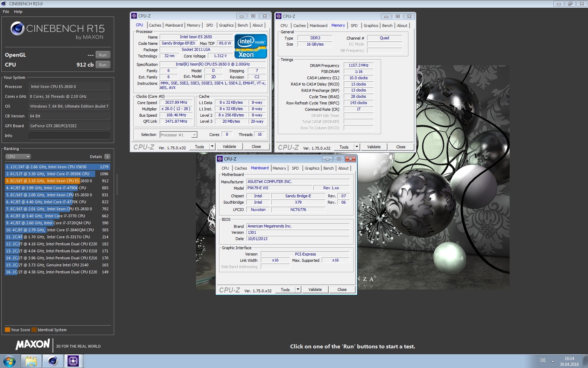Click Validate in first CPU-Z window
Image resolution: width=588 pixels, height=368 pixels.
[229, 146]
